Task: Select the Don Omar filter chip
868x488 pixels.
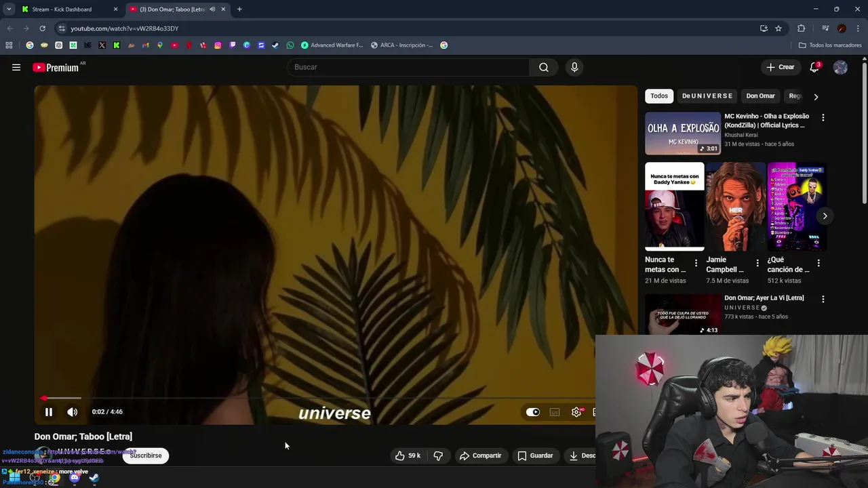Action: [x=760, y=96]
